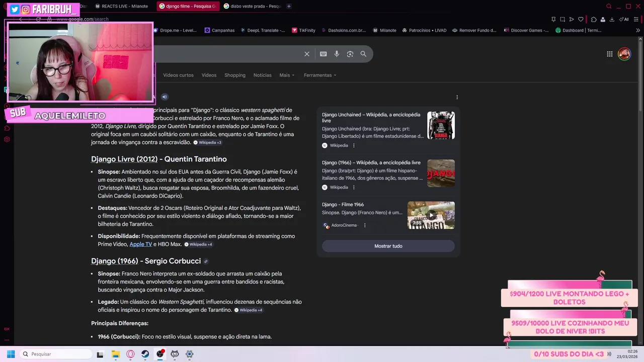Play the AdoroCinema Django video thumbnail
Viewport: 644px width, 362px height.
pos(431,215)
